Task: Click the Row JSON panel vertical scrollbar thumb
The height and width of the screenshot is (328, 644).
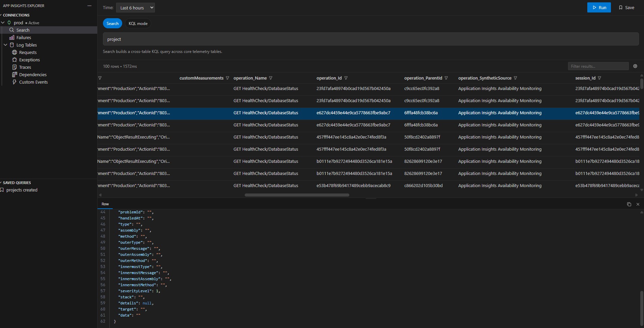Action: tap(642, 308)
